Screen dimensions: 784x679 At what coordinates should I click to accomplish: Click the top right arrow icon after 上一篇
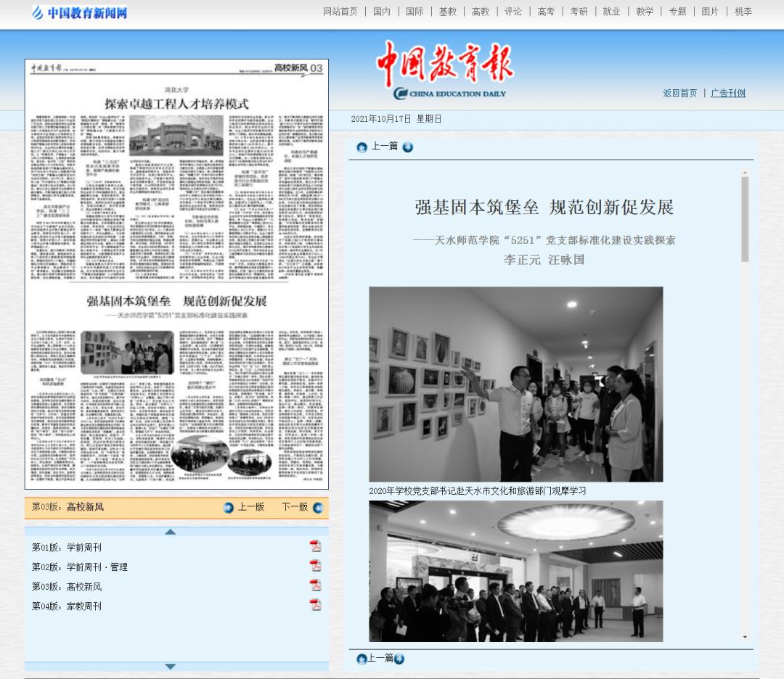407,147
